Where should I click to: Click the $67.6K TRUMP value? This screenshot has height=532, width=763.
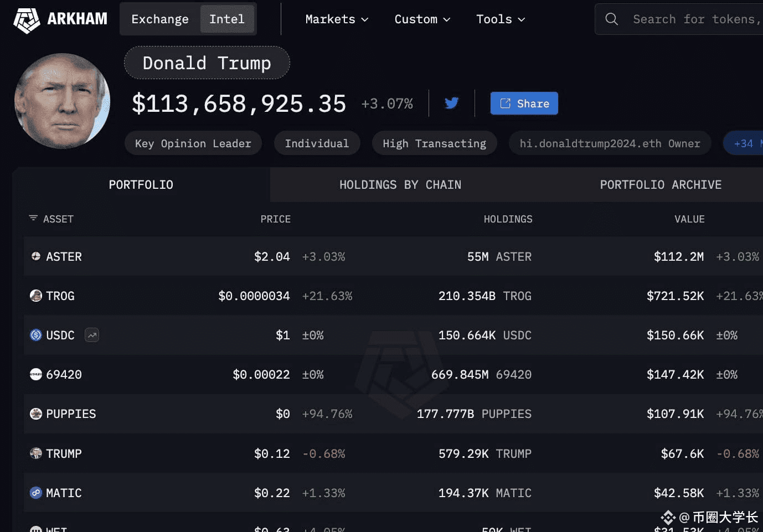(683, 453)
